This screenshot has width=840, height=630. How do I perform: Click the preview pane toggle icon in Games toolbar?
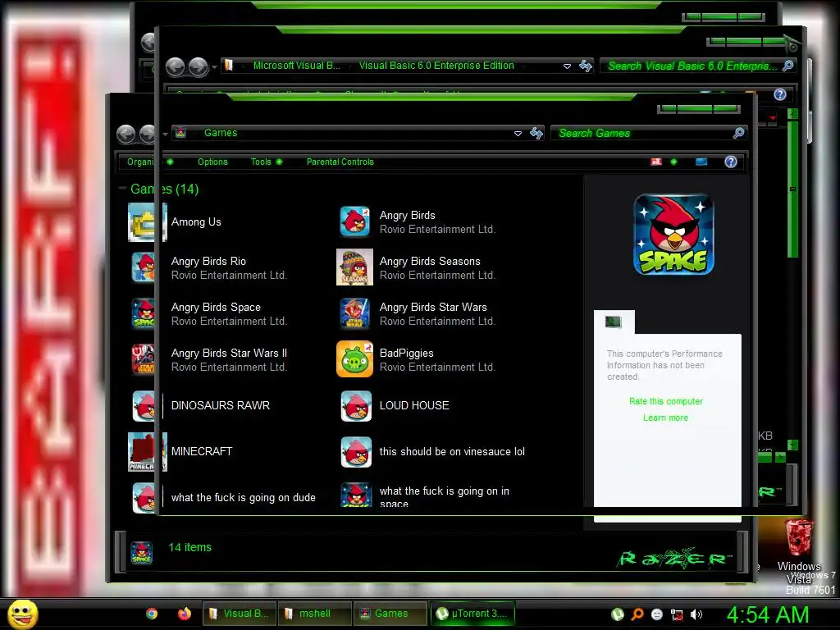701,162
